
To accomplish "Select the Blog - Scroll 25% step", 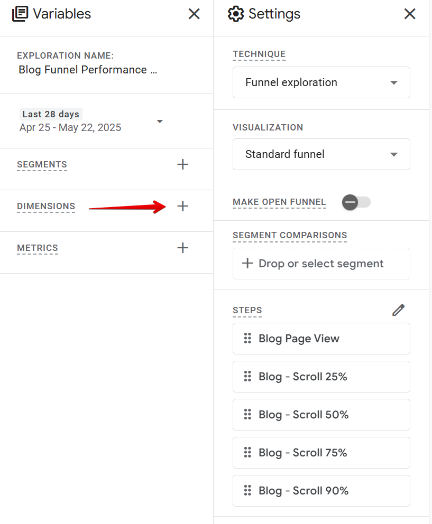I will (x=321, y=377).
